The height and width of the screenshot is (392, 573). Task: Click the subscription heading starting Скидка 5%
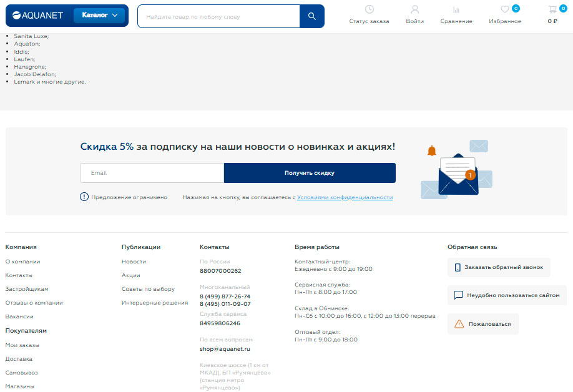click(x=238, y=147)
